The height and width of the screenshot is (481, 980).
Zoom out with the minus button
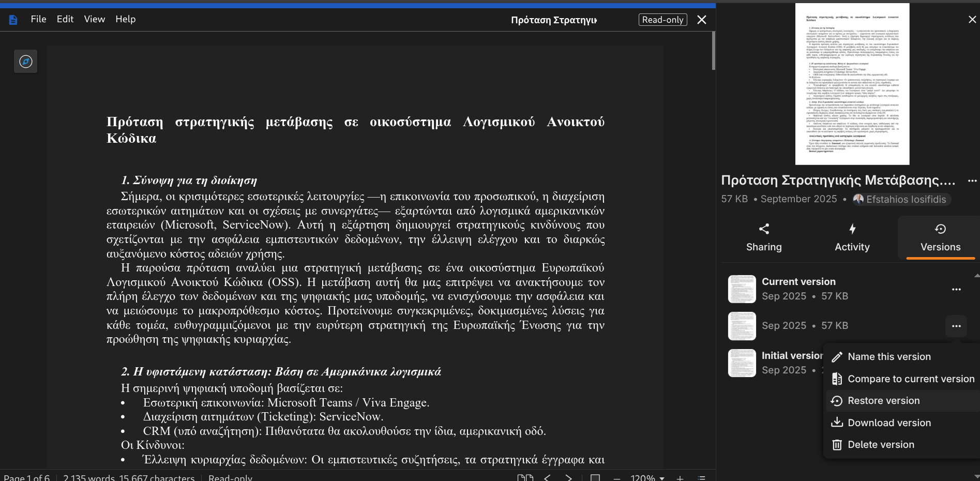pyautogui.click(x=616, y=478)
